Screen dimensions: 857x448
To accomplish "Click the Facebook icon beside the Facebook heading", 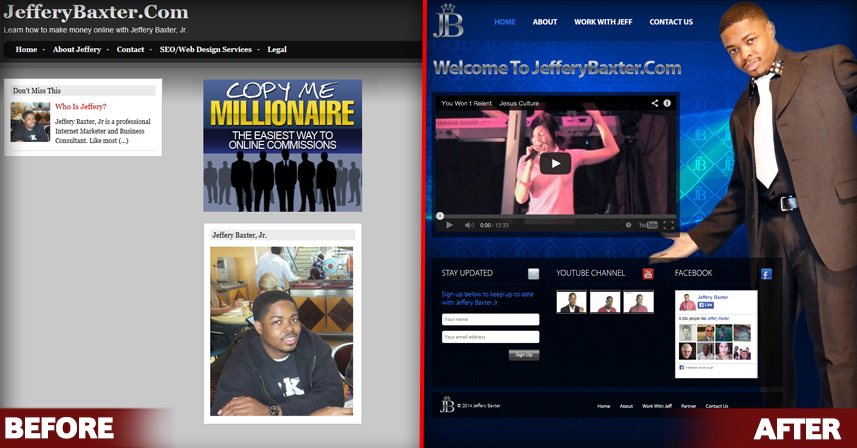I will 766,274.
